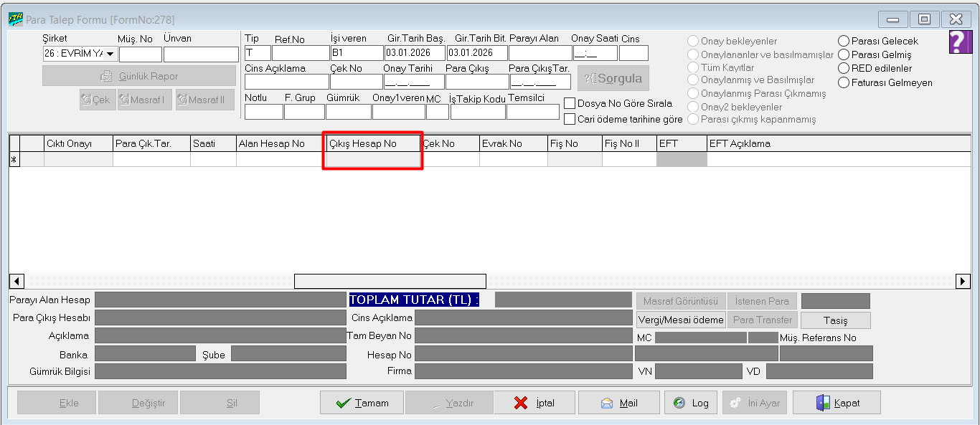Enable Dosya No Göre Sırala checkbox

(x=570, y=104)
